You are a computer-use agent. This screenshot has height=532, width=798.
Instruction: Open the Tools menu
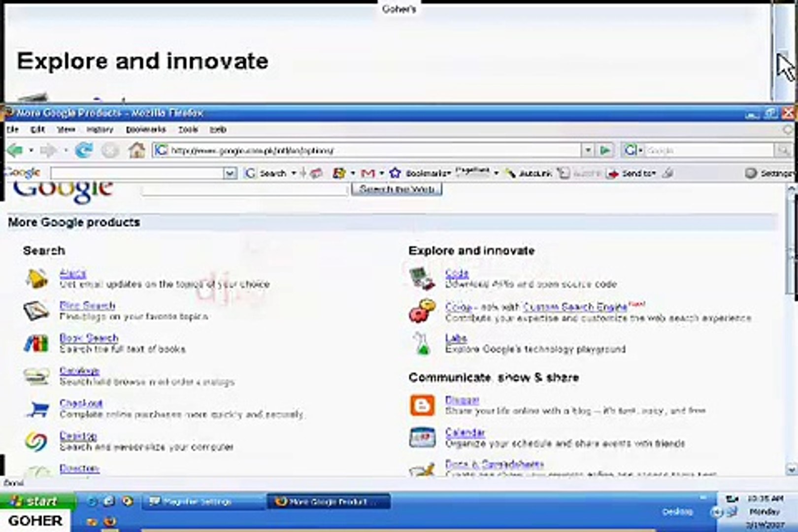click(188, 130)
